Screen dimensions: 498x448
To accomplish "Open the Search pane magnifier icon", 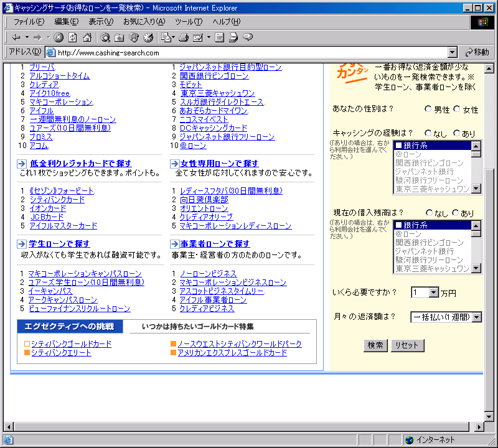I will [105, 37].
